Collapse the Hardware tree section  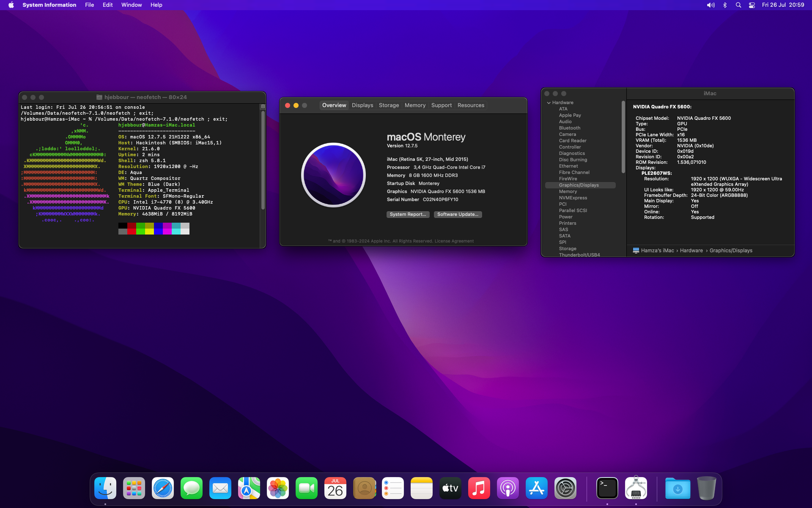click(549, 103)
